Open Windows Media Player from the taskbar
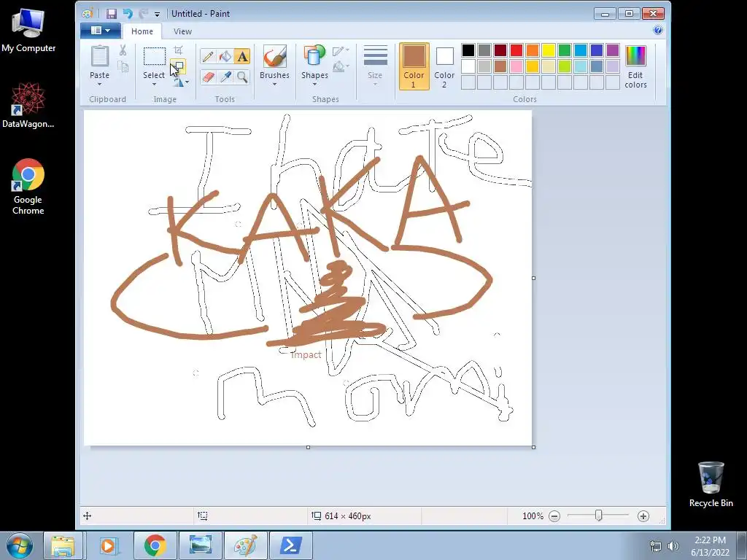Screen dimensions: 747x560 pos(108,545)
